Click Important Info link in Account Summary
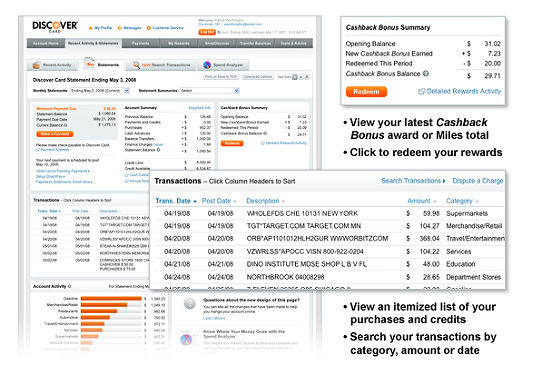This screenshot has height=369, width=542. click(199, 108)
